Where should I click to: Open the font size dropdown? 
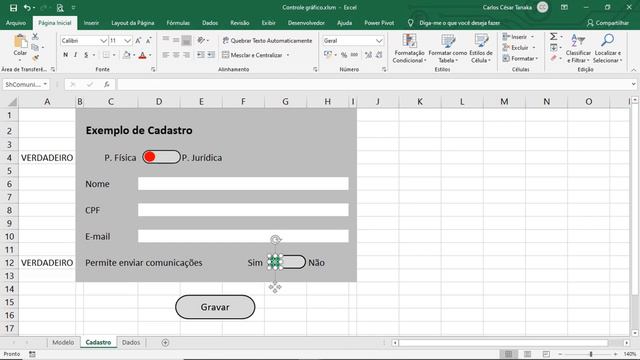[x=127, y=40]
